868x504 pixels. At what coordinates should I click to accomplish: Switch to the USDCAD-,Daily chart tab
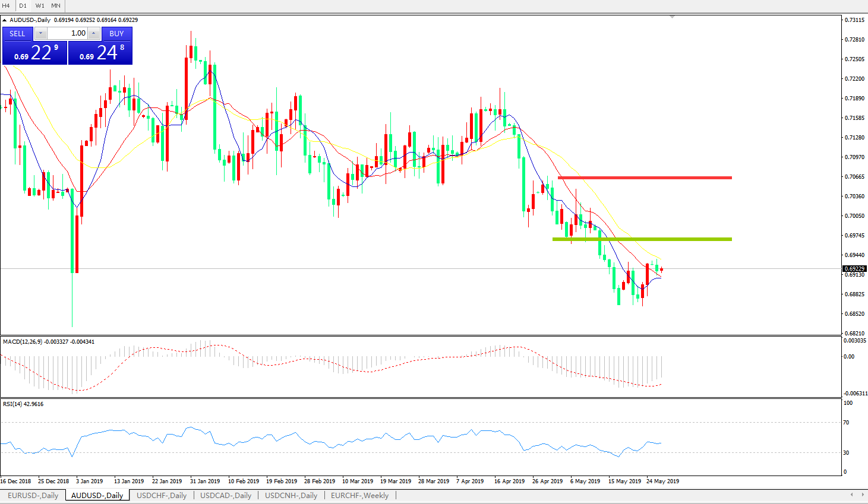(x=225, y=495)
